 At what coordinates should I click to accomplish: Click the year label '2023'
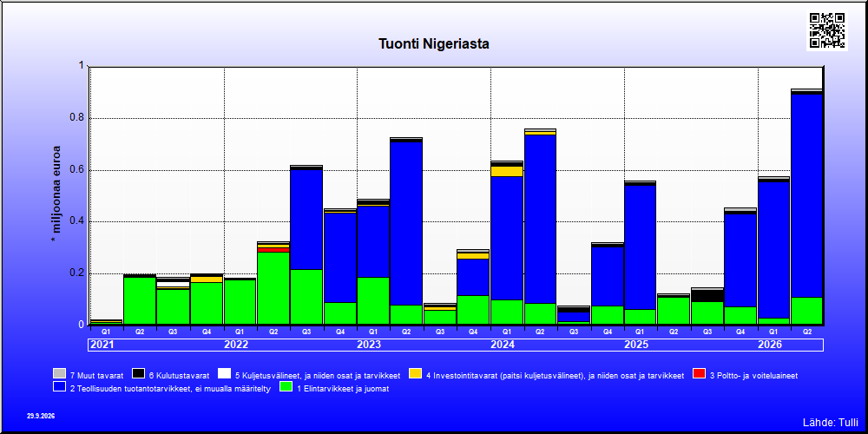tap(369, 345)
